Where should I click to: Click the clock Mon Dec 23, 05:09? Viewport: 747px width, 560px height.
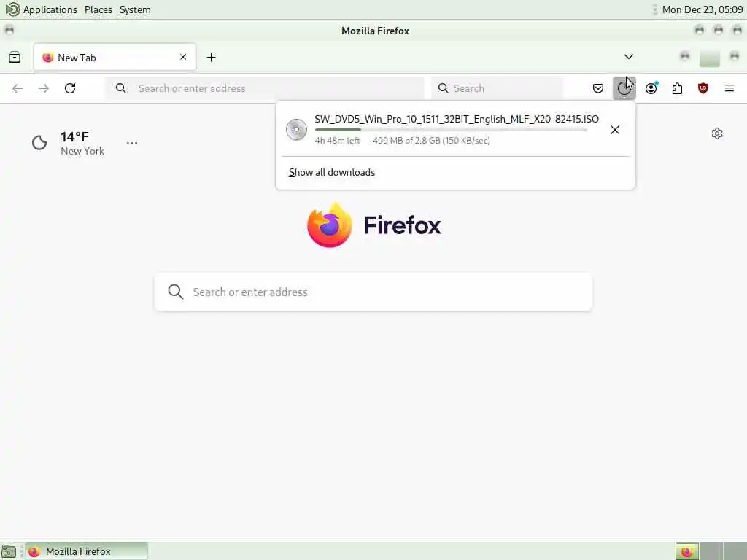click(x=703, y=9)
